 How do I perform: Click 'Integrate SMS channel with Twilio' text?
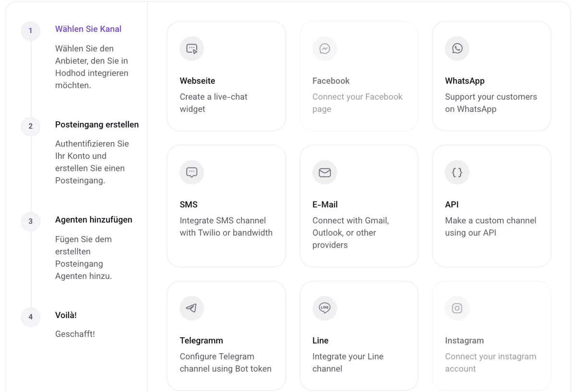click(x=226, y=226)
